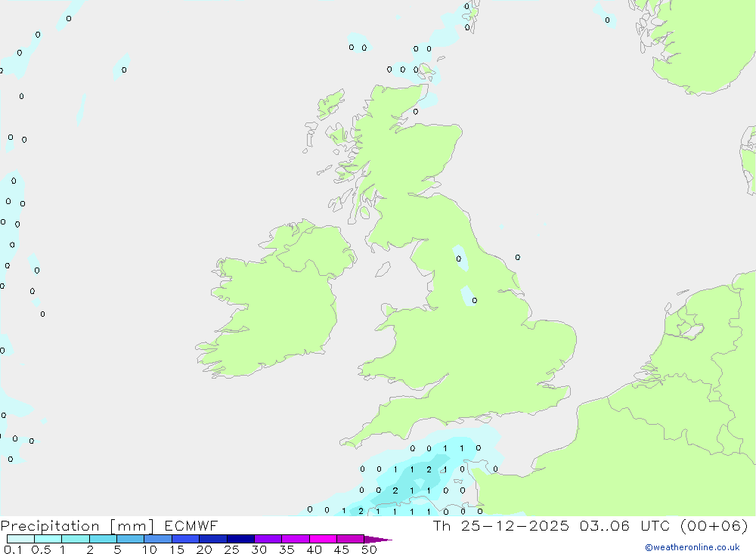Click the weatheronline.co.uk copyright link

coord(692,547)
